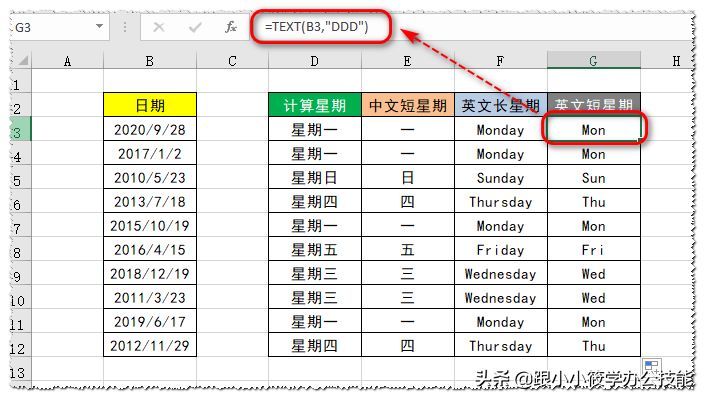Click cell Thursday in row 6
The image size is (705, 399).
point(500,201)
